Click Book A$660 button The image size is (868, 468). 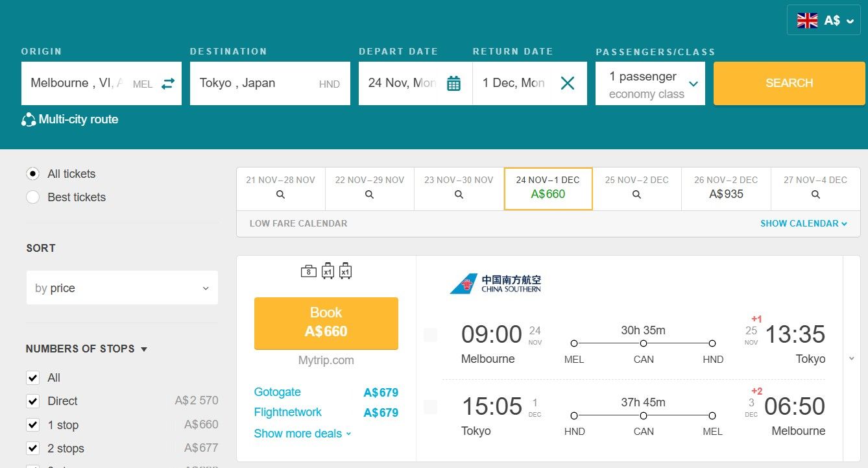326,323
